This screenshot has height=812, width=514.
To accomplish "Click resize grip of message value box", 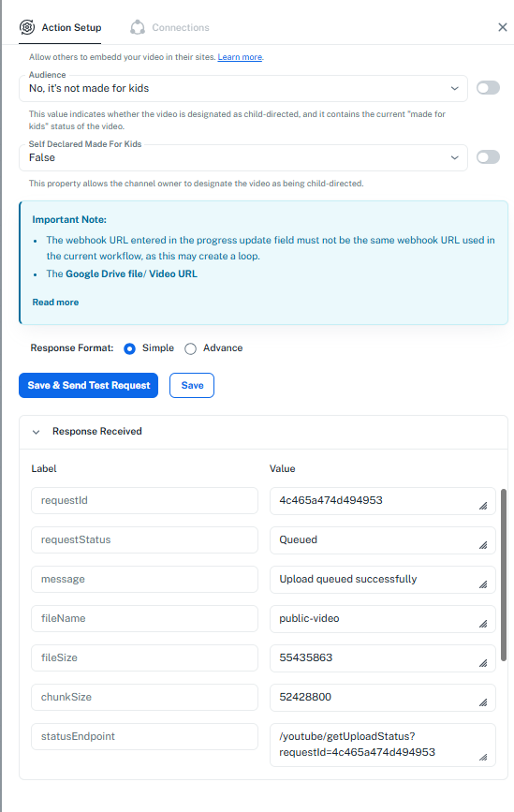I will point(483,584).
